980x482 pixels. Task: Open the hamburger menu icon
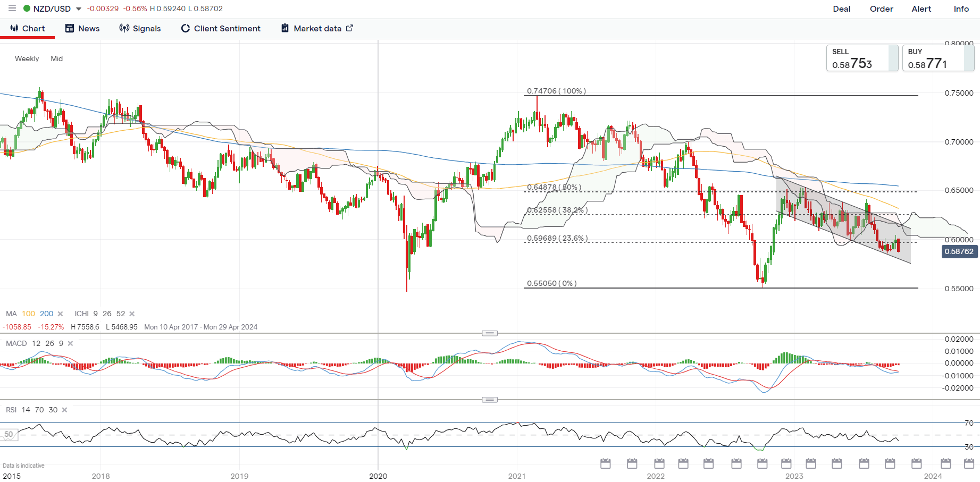pos(12,9)
